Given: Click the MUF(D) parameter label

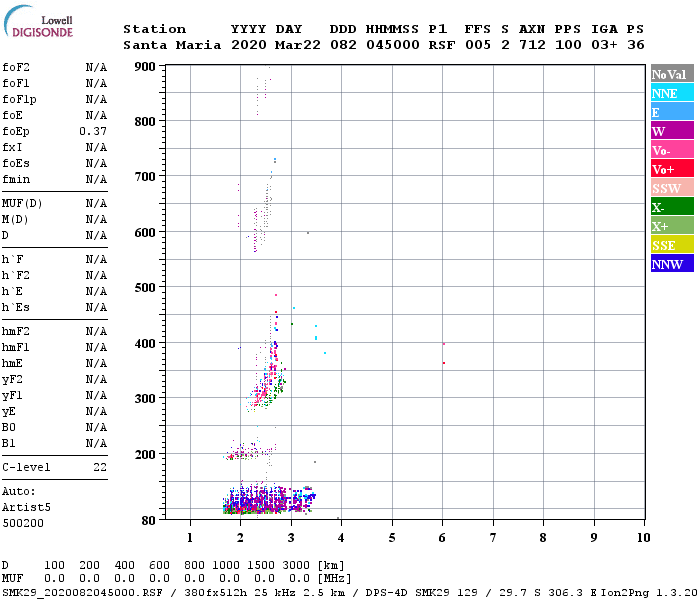Looking at the screenshot, I should [x=22, y=204].
